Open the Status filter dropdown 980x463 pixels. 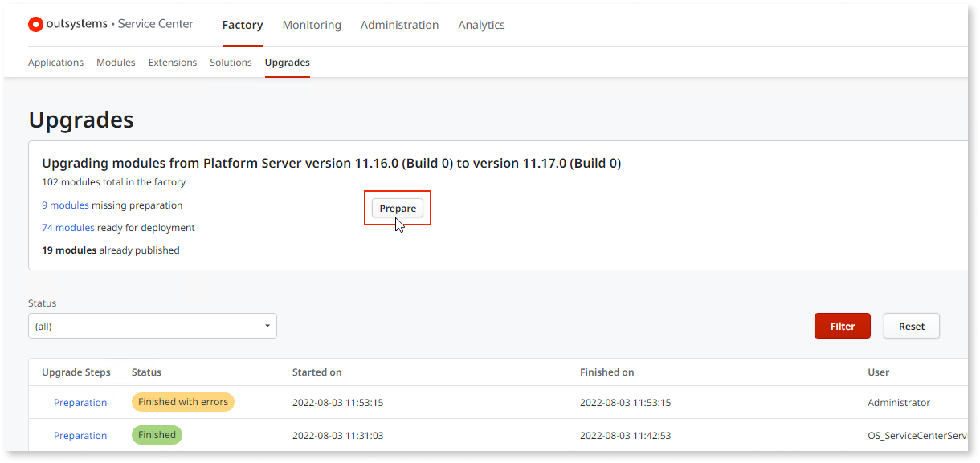[x=153, y=326]
